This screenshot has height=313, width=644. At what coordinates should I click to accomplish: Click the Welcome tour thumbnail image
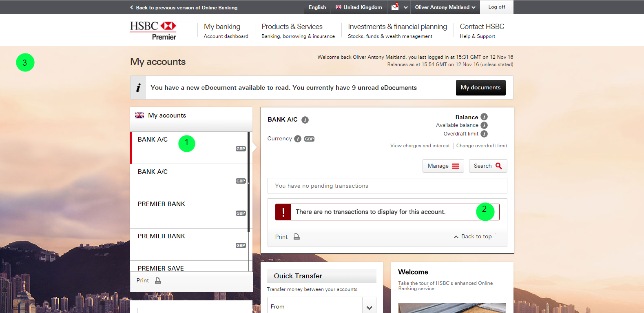pos(452,308)
